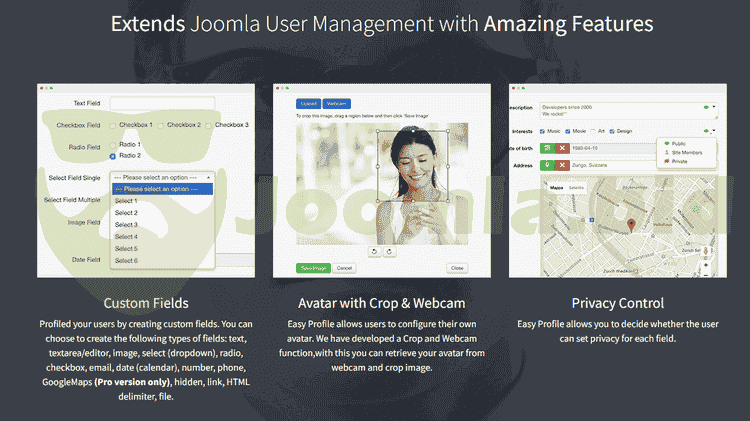Clear the date of birth with the red X
Image resolution: width=750 pixels, height=421 pixels.
click(x=562, y=148)
